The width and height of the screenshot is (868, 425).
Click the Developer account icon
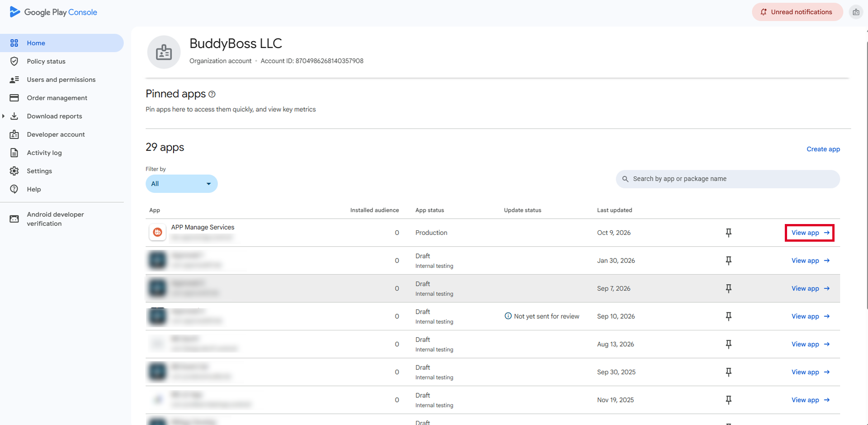pos(14,134)
